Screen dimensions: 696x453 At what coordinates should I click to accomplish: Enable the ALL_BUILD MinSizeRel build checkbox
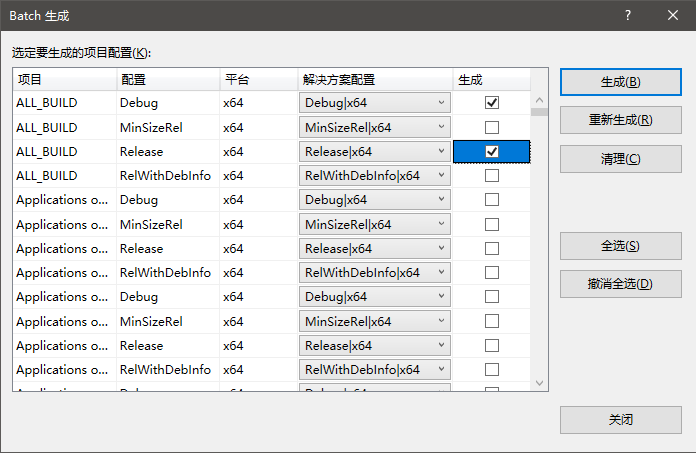[x=492, y=127]
